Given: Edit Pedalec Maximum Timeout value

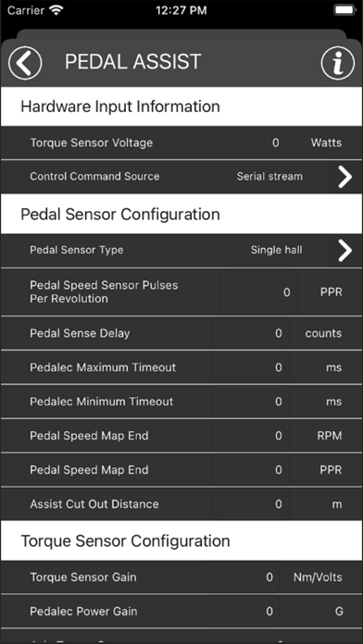Looking at the screenshot, I should (251, 367).
